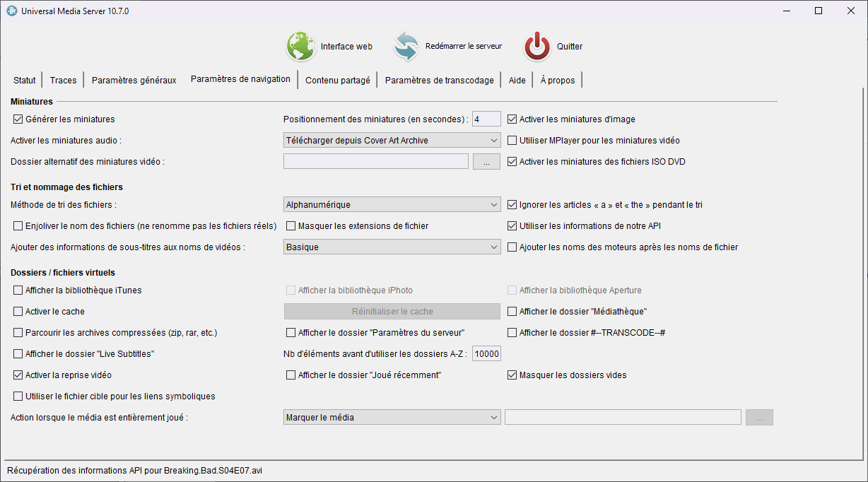Click the browse button for alternate thumbnails folder
Screen dimensions: 868x482
click(x=486, y=162)
